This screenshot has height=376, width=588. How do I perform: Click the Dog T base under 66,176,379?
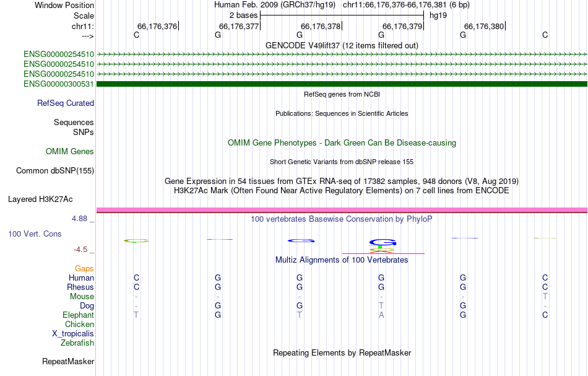point(381,306)
